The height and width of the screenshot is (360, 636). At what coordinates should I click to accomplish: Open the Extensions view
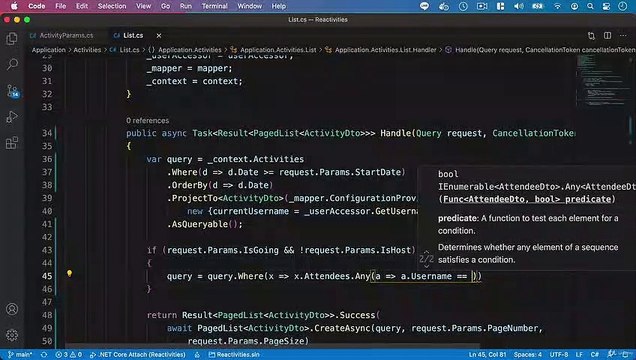(12, 143)
